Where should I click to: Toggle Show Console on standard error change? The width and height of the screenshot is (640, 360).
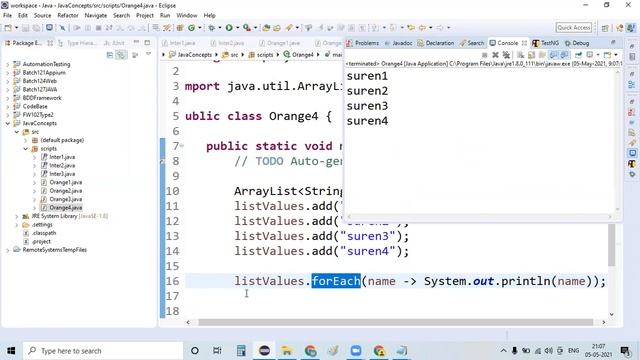click(564, 55)
